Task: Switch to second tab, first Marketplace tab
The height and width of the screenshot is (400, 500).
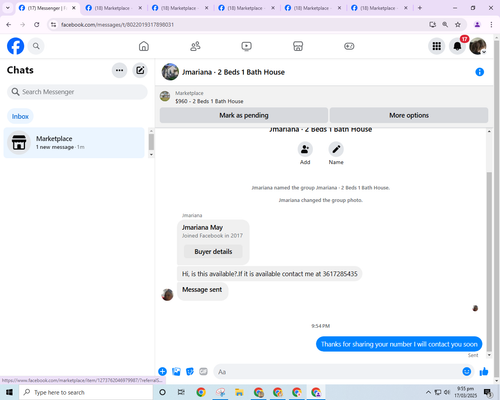Action: (x=113, y=8)
